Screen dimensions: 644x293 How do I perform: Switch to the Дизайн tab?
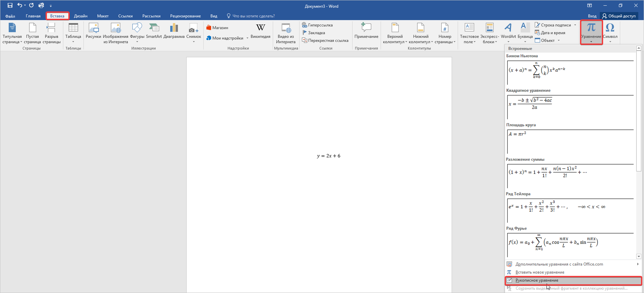click(x=80, y=16)
